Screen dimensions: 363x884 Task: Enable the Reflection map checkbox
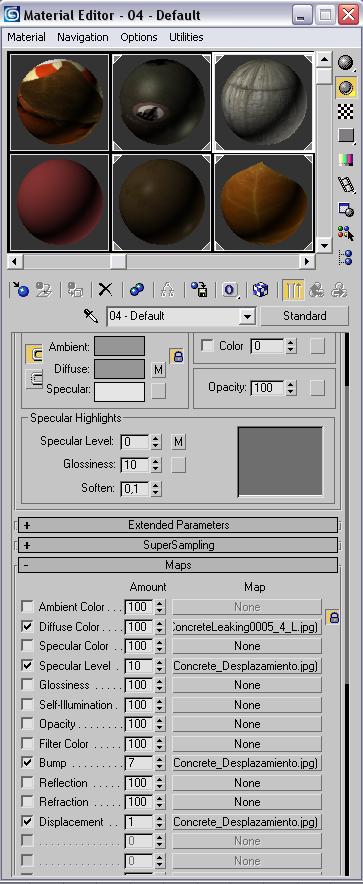[x=27, y=783]
